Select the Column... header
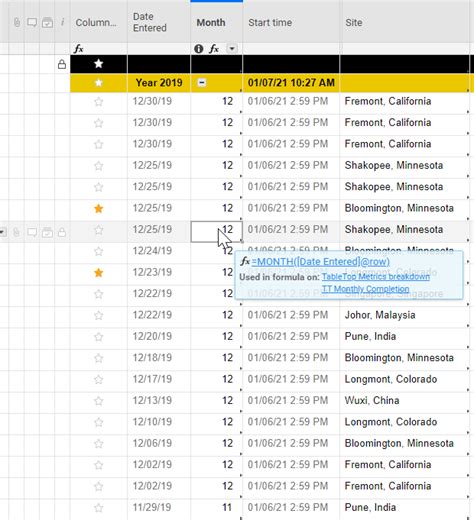This screenshot has width=474, height=520. (x=99, y=22)
